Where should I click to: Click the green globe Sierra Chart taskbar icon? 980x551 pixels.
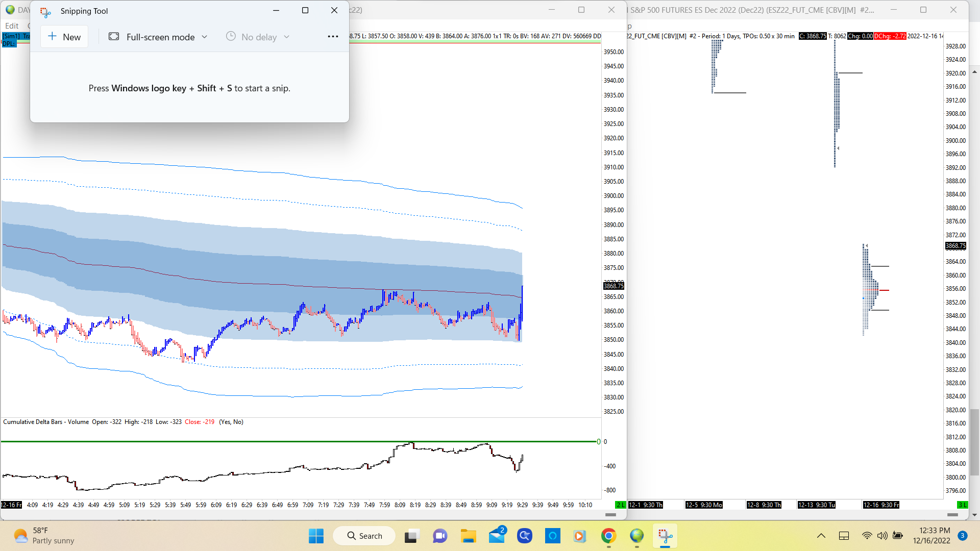pyautogui.click(x=636, y=536)
